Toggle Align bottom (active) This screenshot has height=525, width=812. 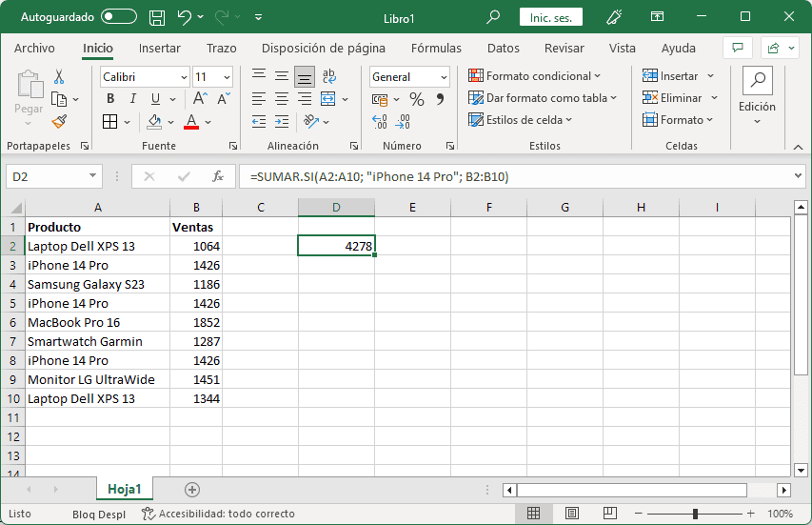click(x=305, y=77)
